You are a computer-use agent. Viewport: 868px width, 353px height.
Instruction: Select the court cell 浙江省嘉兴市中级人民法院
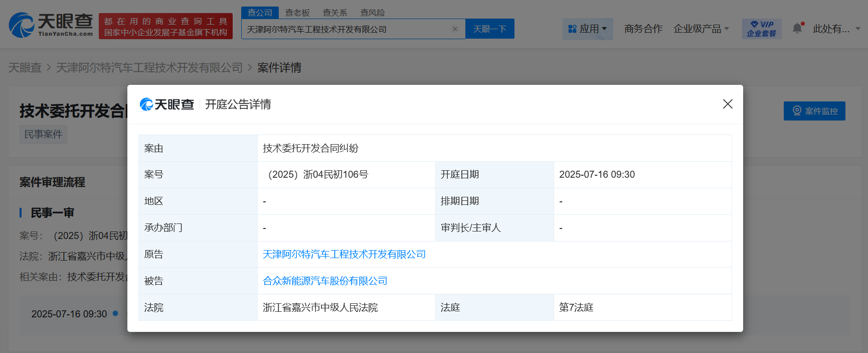pyautogui.click(x=346, y=307)
